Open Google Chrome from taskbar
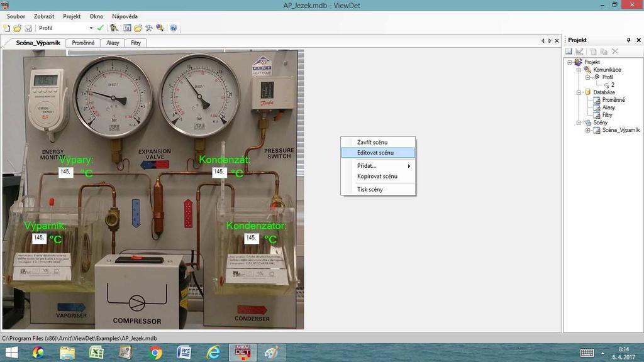Screen dimensions: 644x362 point(156,353)
